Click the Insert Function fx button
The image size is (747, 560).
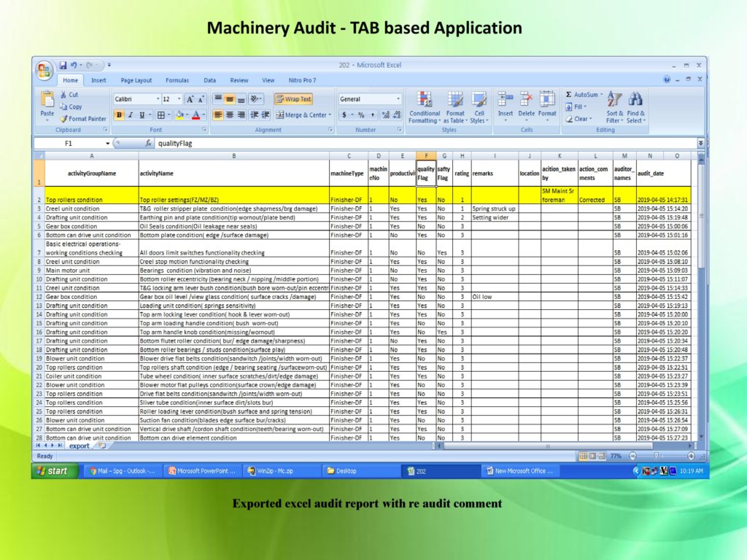(x=148, y=144)
